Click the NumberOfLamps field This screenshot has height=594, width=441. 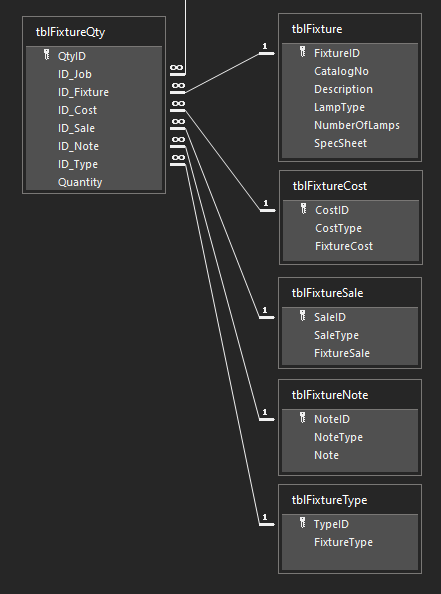coord(350,125)
